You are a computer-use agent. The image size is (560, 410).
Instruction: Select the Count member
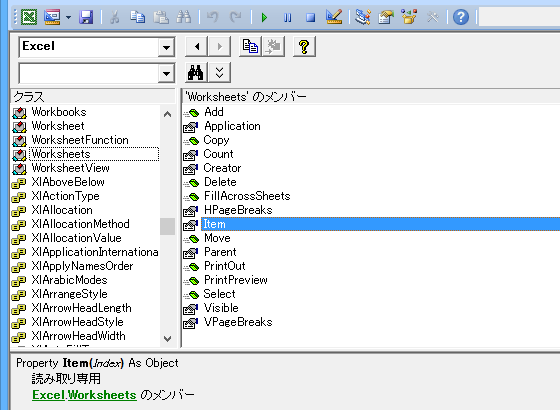(218, 154)
